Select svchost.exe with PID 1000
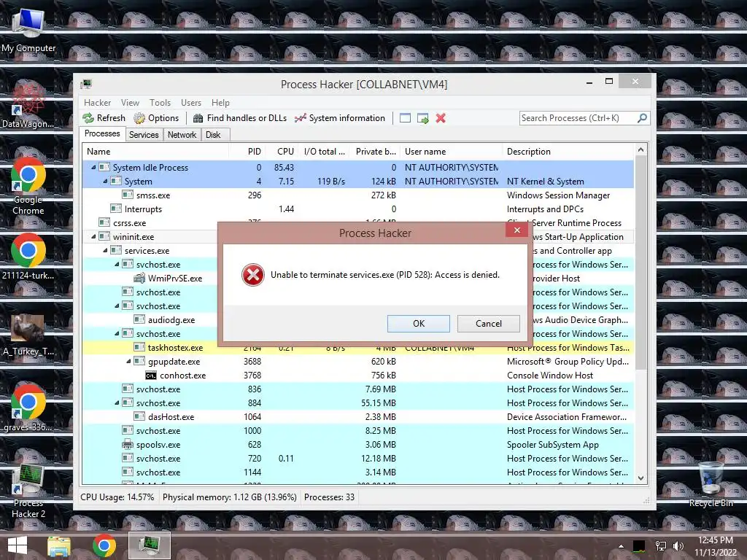This screenshot has width=747, height=560. 358,430
